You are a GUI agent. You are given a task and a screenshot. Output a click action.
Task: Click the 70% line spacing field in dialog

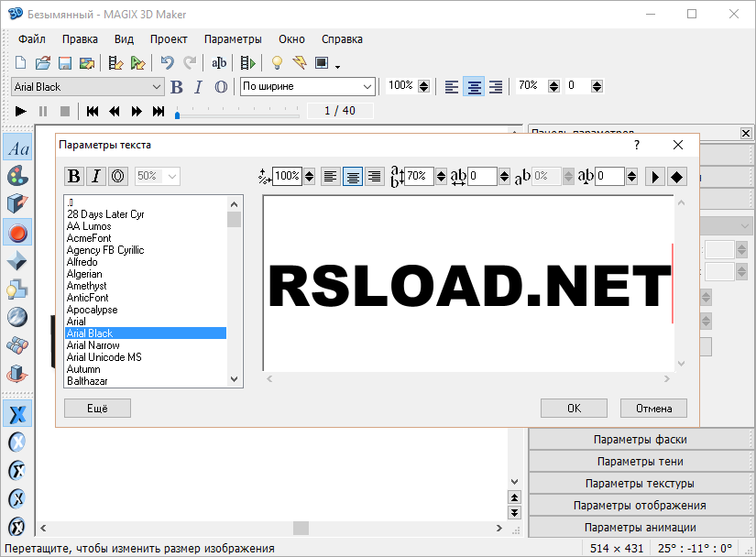[419, 176]
